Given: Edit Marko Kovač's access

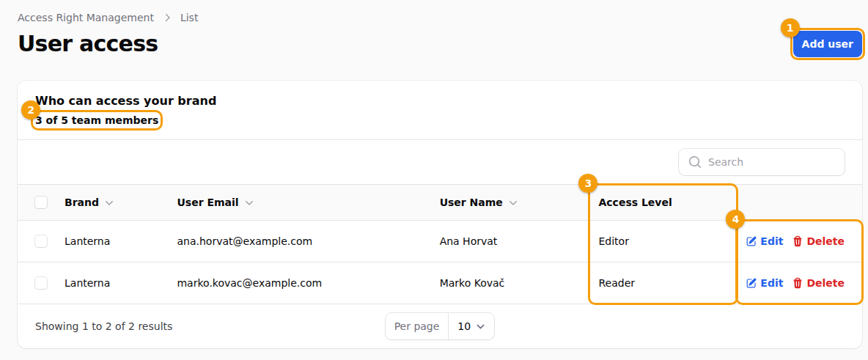Looking at the screenshot, I should click(765, 283).
